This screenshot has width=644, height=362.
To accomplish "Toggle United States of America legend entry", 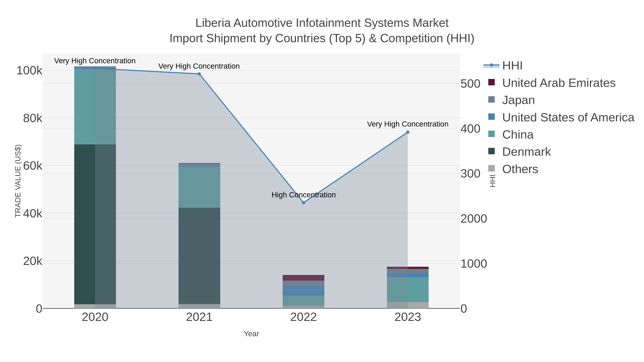I will click(561, 117).
